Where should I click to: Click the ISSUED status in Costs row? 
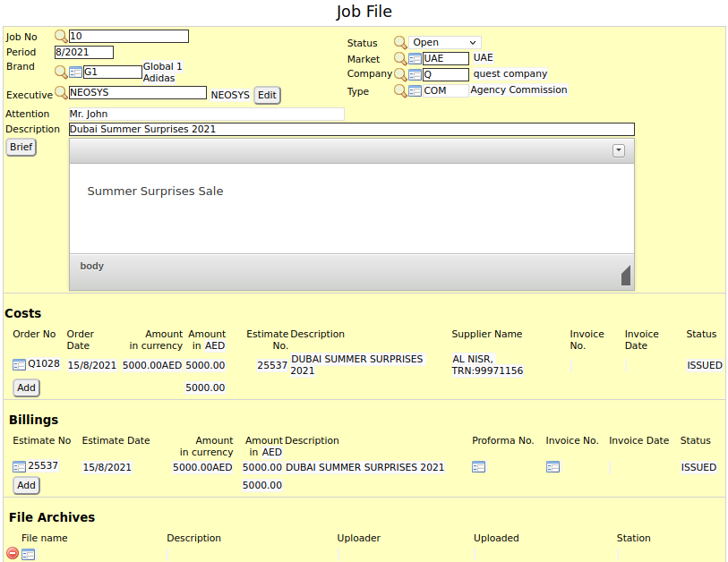coord(705,365)
